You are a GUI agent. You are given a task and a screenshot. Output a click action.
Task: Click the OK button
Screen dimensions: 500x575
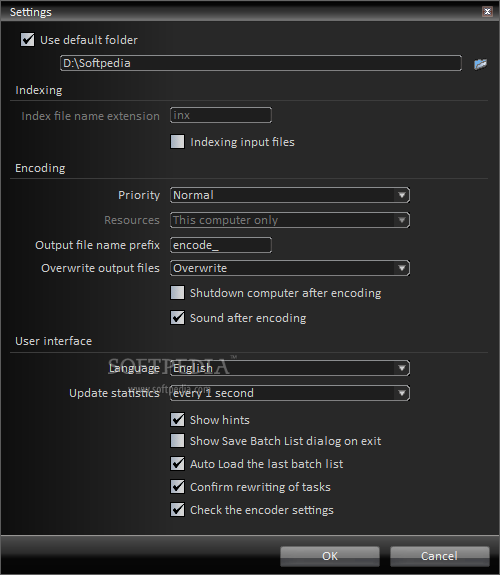pyautogui.click(x=330, y=556)
